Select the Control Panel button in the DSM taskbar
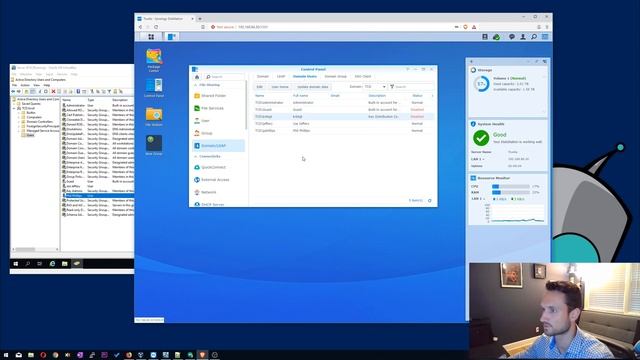 coord(172,37)
